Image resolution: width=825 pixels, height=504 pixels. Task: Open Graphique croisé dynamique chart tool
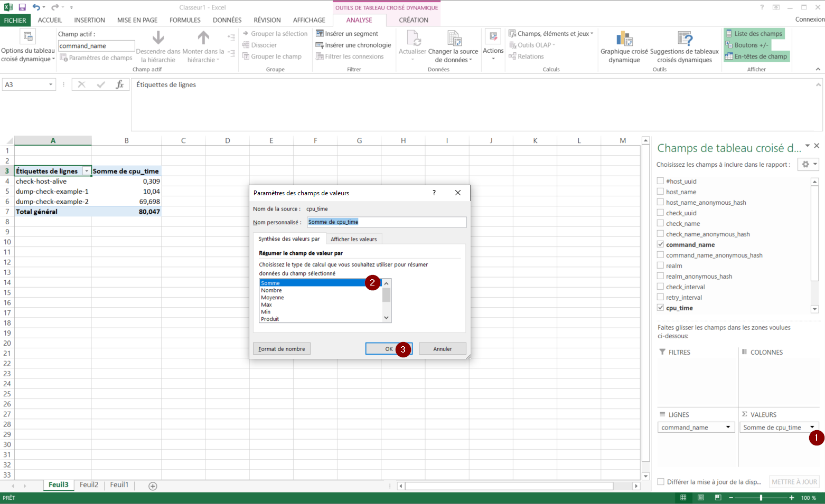click(624, 39)
